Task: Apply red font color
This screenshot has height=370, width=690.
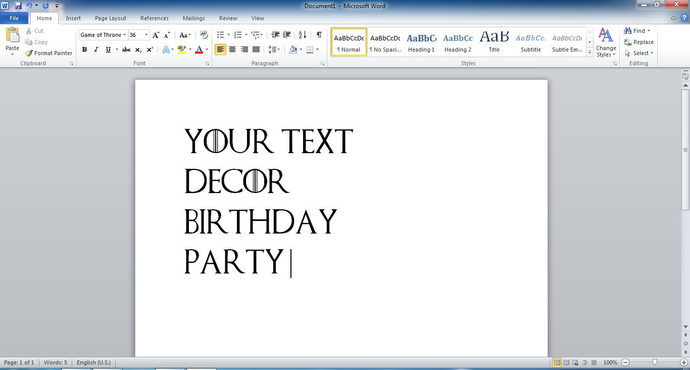Action: [199, 50]
